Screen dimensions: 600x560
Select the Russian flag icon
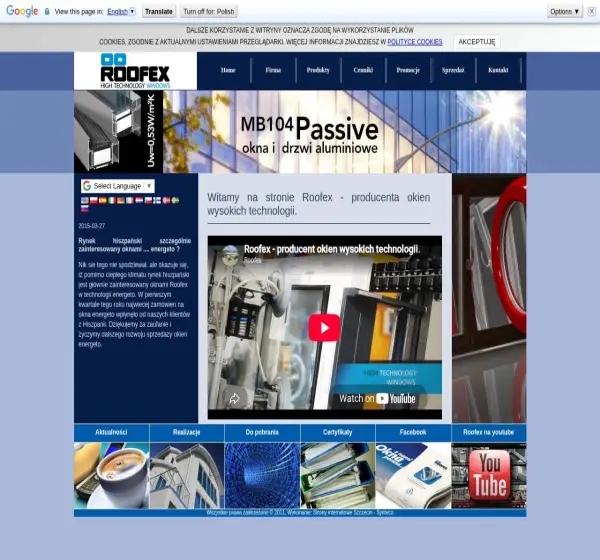(x=85, y=209)
